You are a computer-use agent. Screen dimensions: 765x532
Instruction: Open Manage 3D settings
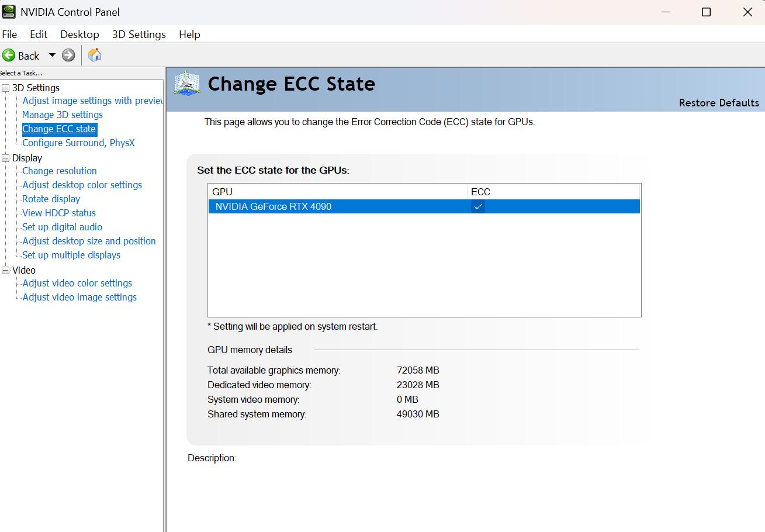pyautogui.click(x=63, y=115)
